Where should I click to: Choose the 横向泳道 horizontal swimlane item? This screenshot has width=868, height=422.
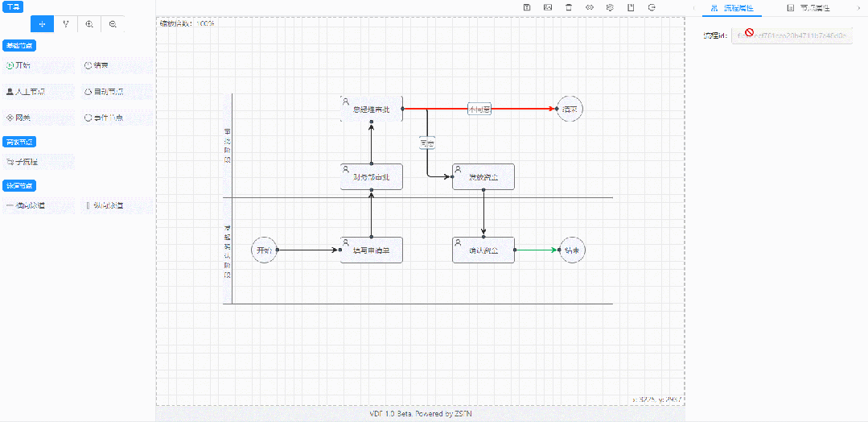(x=38, y=205)
